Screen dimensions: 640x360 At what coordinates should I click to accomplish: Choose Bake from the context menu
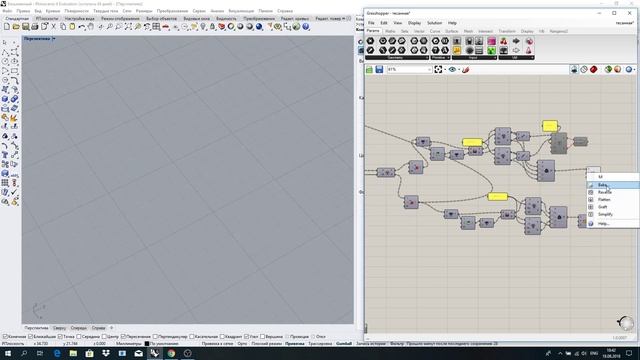click(x=613, y=185)
